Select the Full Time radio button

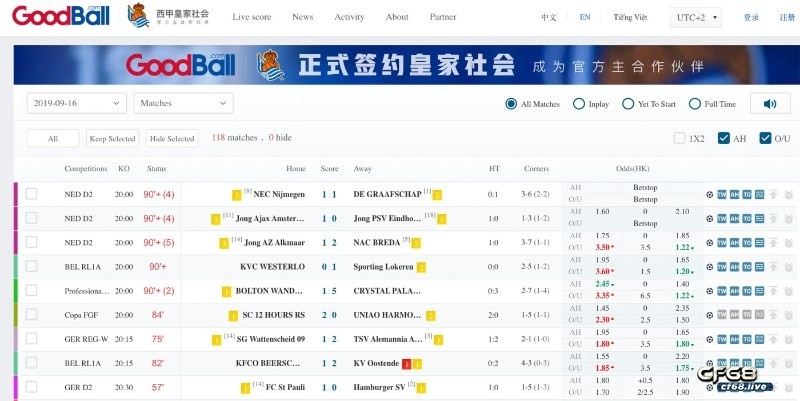[694, 104]
